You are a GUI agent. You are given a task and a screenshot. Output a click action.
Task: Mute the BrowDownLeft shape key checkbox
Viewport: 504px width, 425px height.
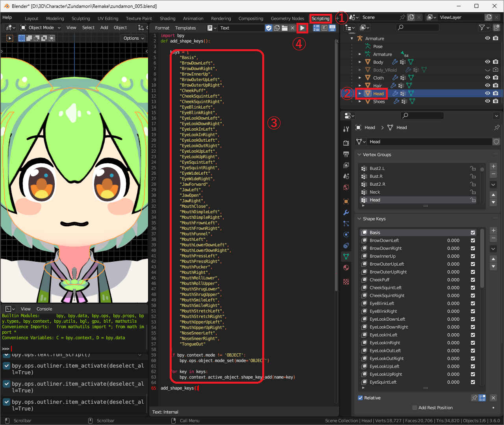click(x=473, y=240)
